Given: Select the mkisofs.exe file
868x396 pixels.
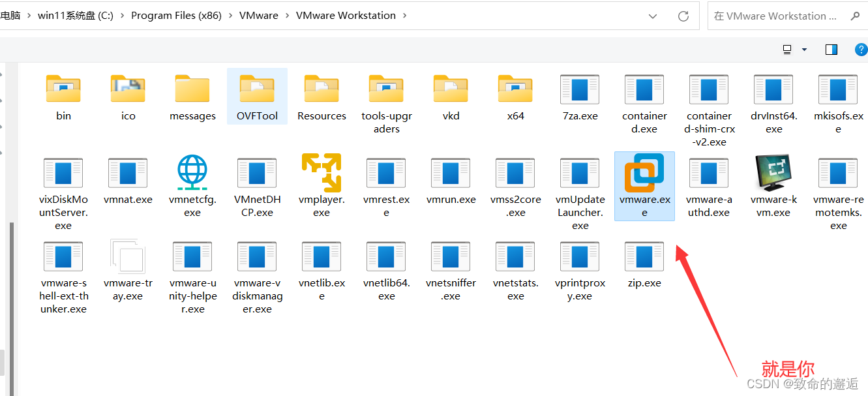Looking at the screenshot, I should point(838,103).
